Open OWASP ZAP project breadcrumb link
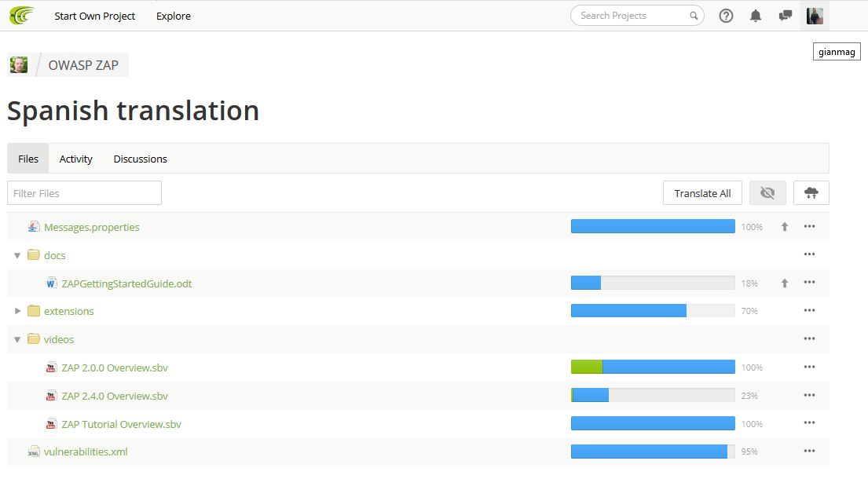Image resolution: width=868 pixels, height=479 pixels. [83, 65]
